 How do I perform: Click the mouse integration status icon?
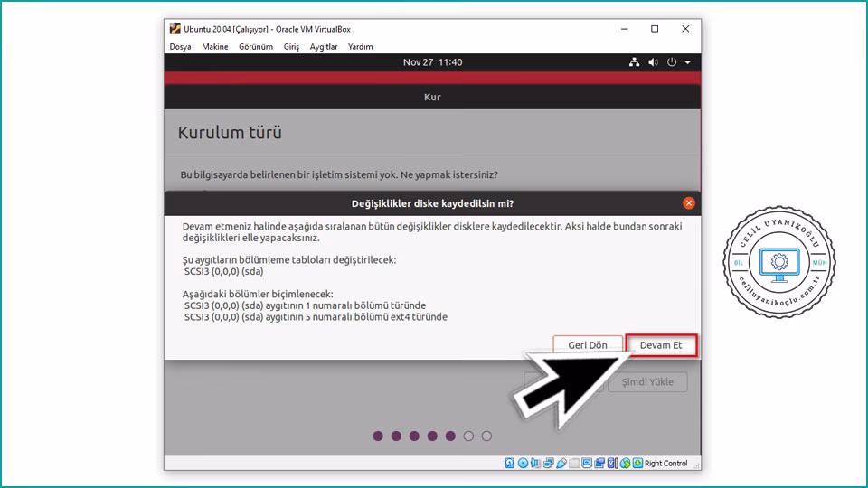coord(626,463)
